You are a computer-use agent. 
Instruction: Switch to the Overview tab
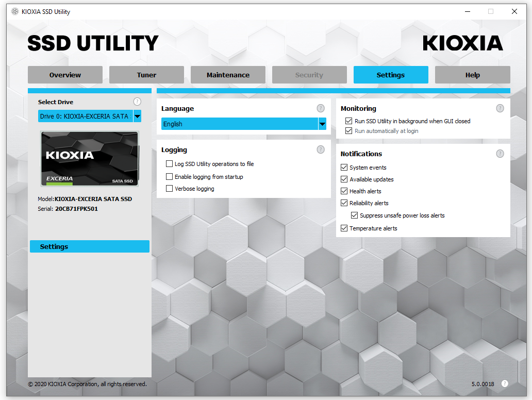(x=65, y=75)
